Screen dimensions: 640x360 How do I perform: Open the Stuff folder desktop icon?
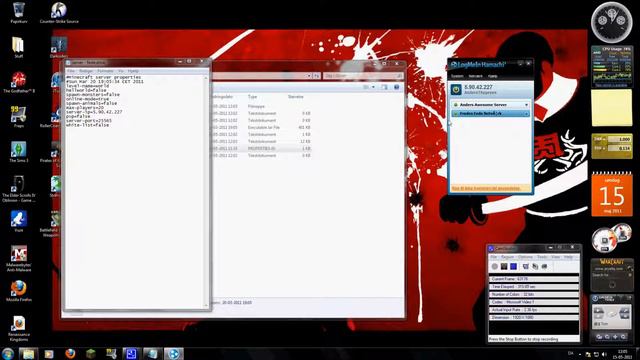click(x=18, y=47)
